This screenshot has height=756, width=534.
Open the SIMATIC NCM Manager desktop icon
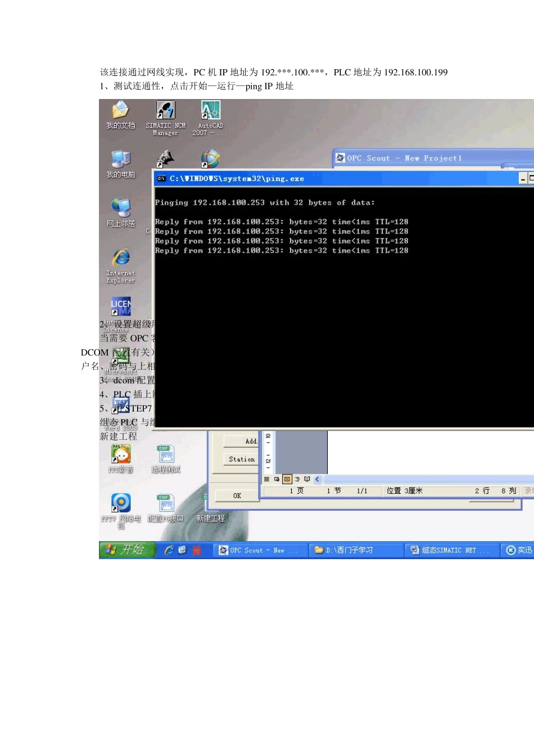click(x=165, y=111)
